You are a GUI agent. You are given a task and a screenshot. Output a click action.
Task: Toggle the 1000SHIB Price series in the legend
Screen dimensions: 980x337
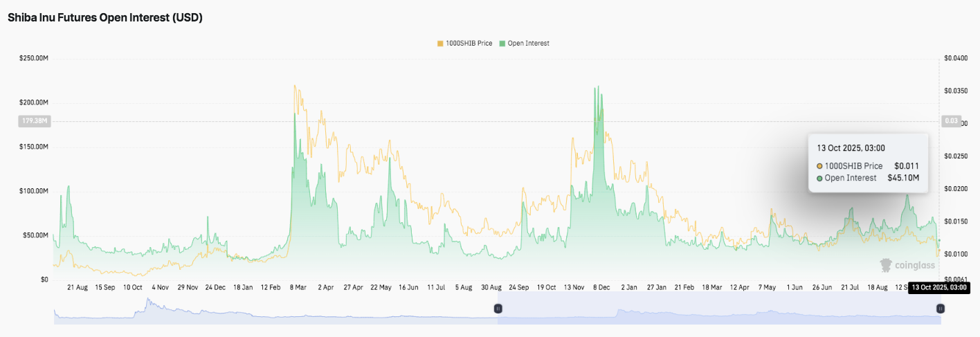[464, 44]
